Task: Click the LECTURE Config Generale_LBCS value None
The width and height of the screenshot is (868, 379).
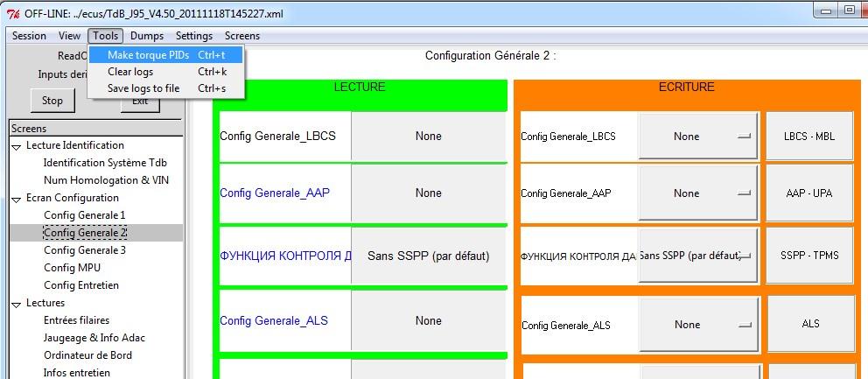Action: pyautogui.click(x=429, y=137)
